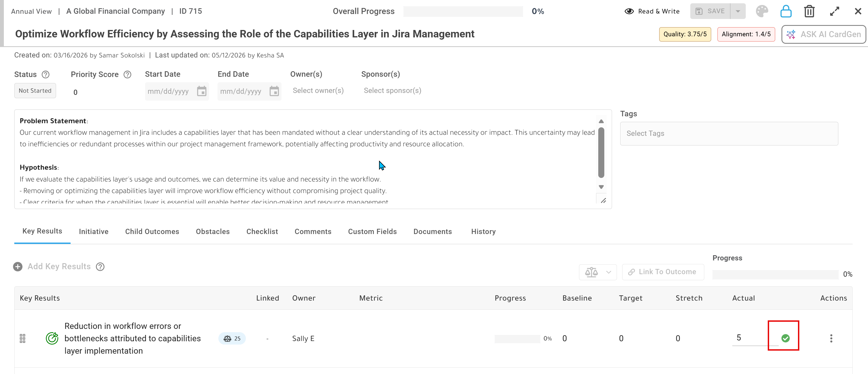Click the Quality 3.75/5 badge
The width and height of the screenshot is (868, 374).
pos(685,34)
